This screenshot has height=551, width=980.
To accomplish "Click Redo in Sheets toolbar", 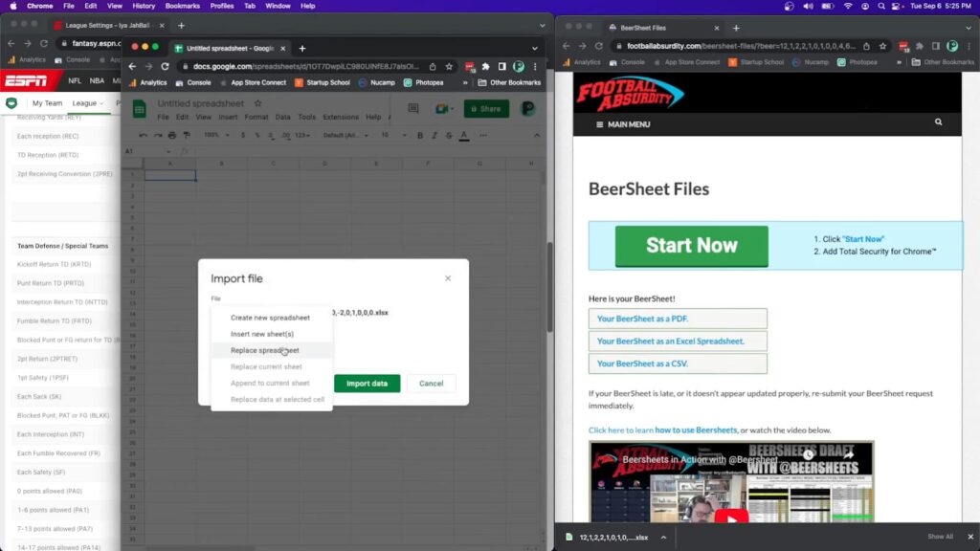I will click(x=158, y=135).
